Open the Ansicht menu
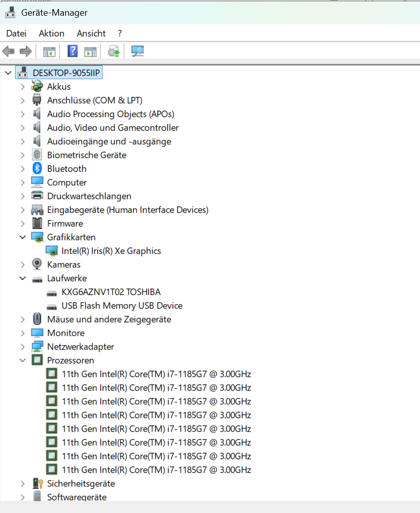 [91, 33]
